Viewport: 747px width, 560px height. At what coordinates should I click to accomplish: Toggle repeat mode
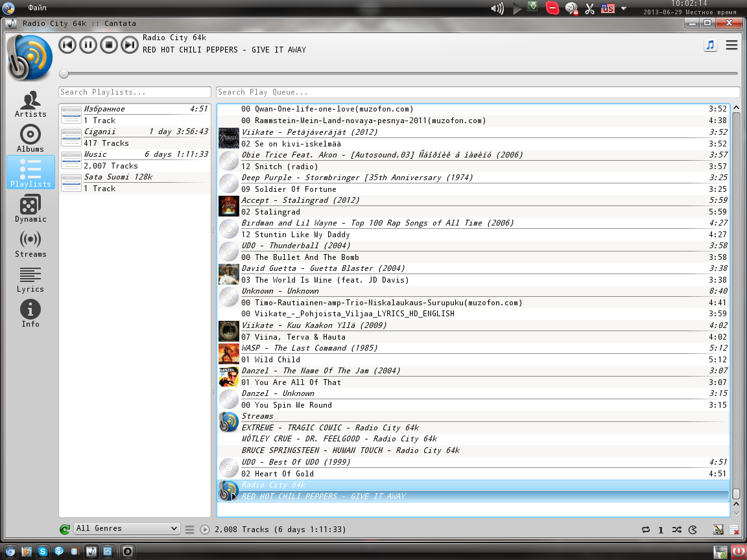pos(646,530)
